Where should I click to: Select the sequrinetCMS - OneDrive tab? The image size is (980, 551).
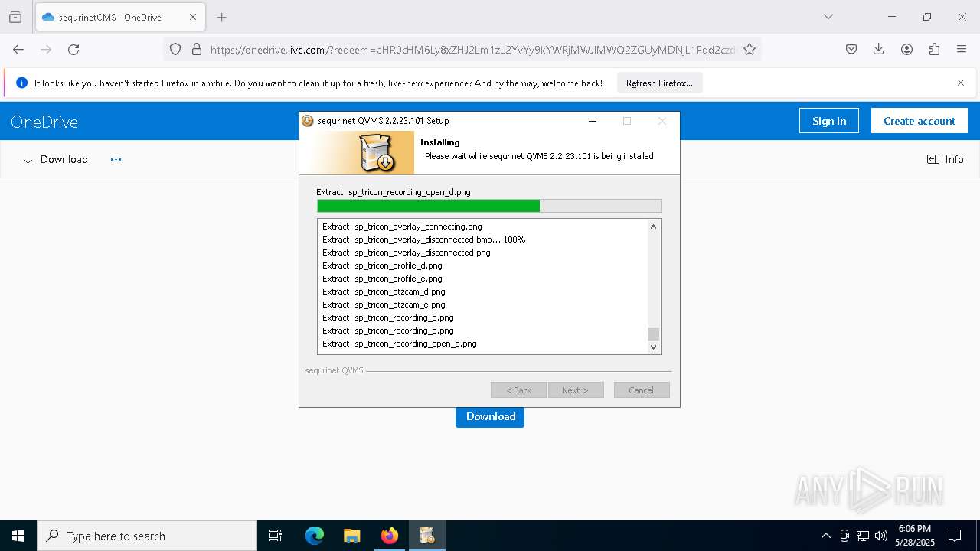119,17
